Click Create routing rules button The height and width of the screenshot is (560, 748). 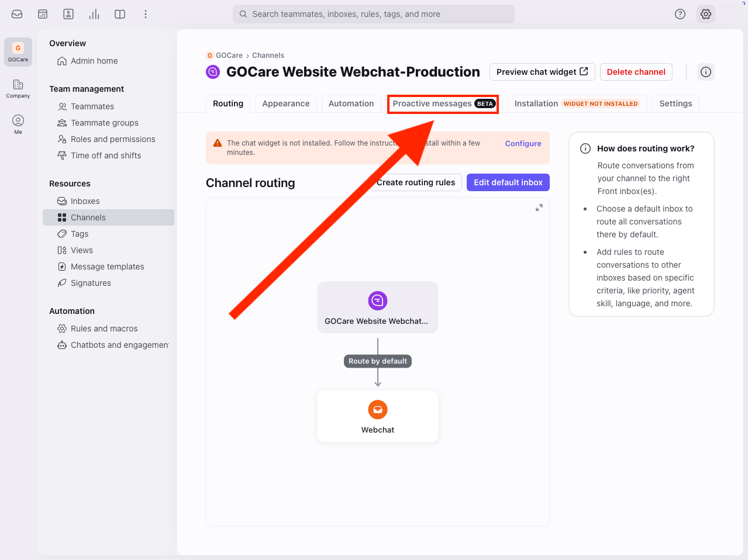416,182
